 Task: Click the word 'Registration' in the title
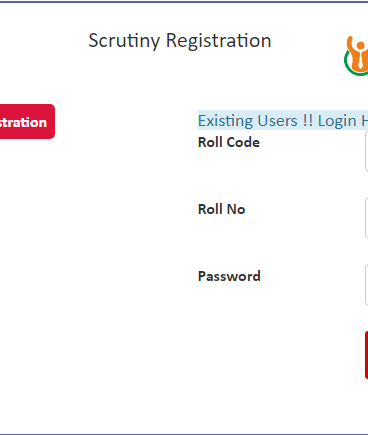click(219, 41)
